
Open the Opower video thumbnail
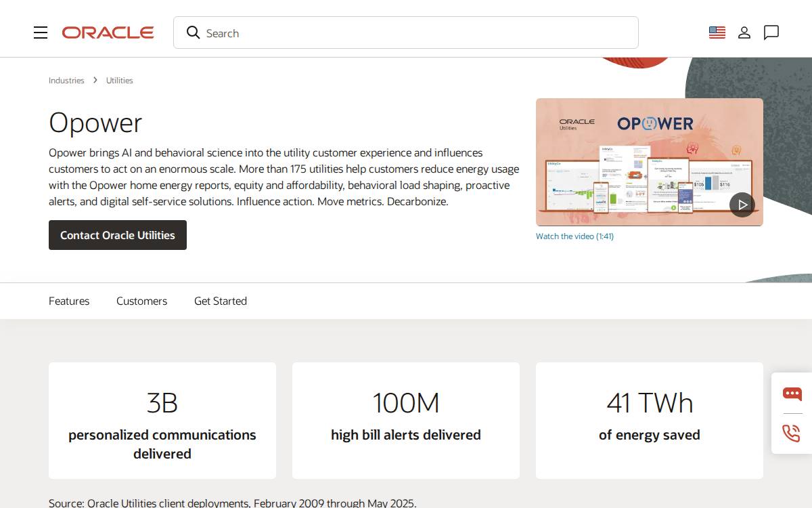point(650,162)
